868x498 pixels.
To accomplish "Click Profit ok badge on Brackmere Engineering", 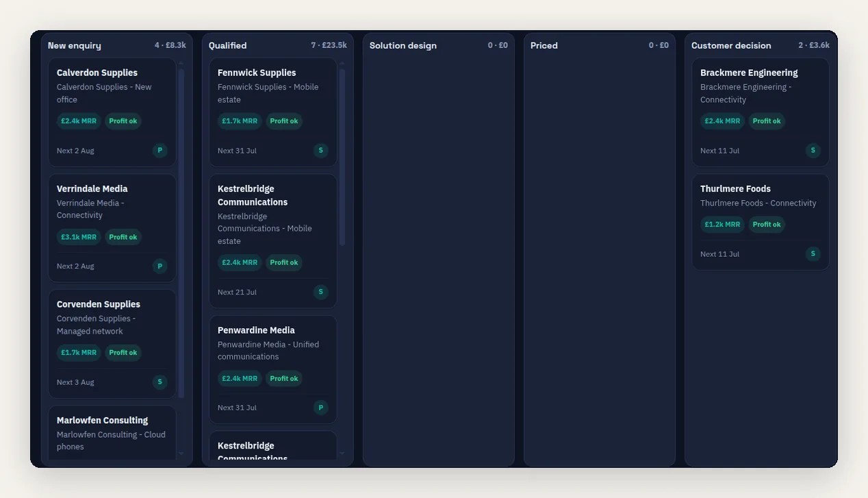I will tap(767, 121).
